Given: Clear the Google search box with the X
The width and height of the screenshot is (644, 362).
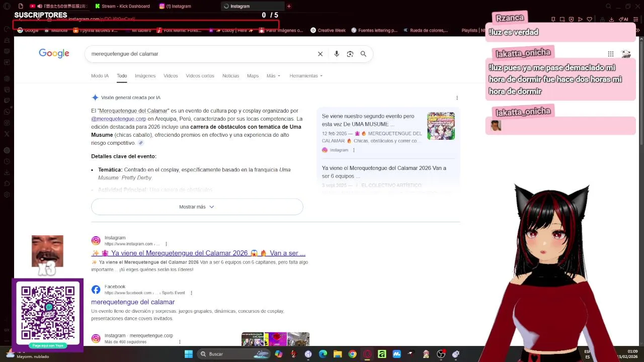Looking at the screenshot, I should tap(320, 54).
